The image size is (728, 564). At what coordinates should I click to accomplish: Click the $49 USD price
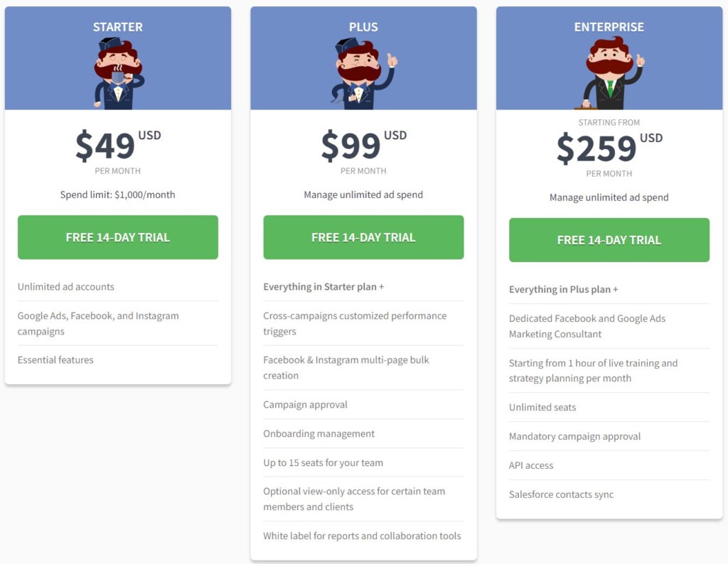point(118,145)
